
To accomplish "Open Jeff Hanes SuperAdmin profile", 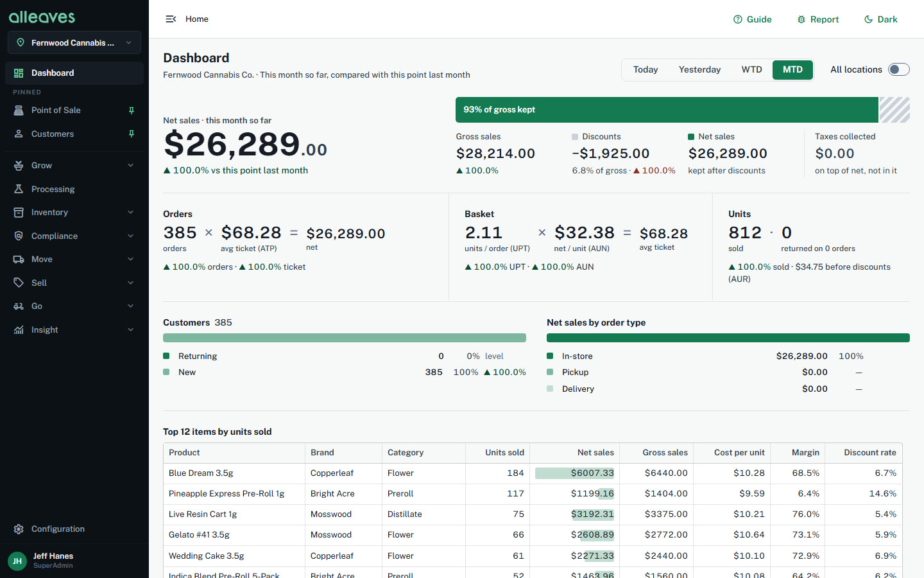I will (74, 561).
